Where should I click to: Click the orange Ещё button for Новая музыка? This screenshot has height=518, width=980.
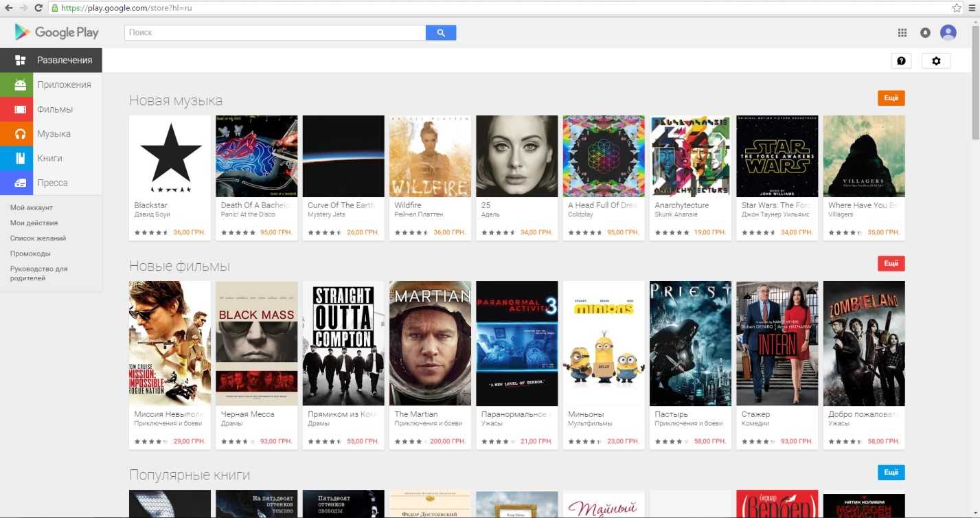[891, 98]
